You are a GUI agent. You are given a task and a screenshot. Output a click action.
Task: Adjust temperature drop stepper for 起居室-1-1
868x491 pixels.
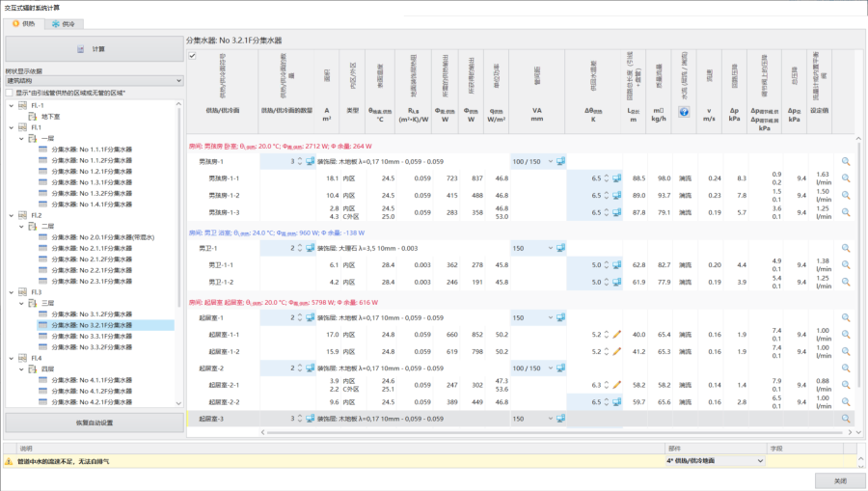coord(607,335)
